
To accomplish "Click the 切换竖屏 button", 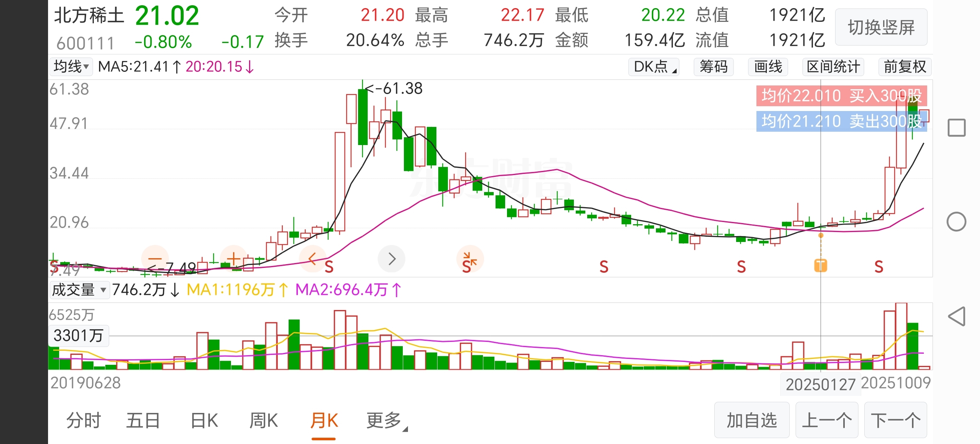I will pyautogui.click(x=881, y=27).
